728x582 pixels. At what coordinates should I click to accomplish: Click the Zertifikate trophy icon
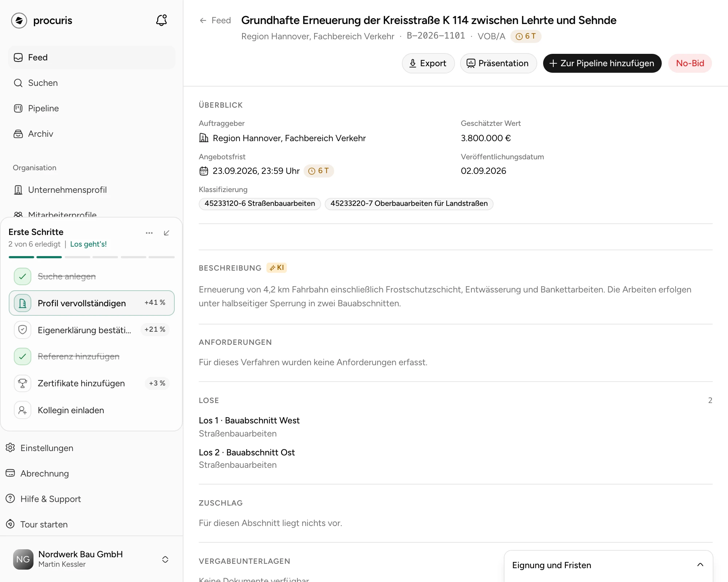[x=23, y=383]
